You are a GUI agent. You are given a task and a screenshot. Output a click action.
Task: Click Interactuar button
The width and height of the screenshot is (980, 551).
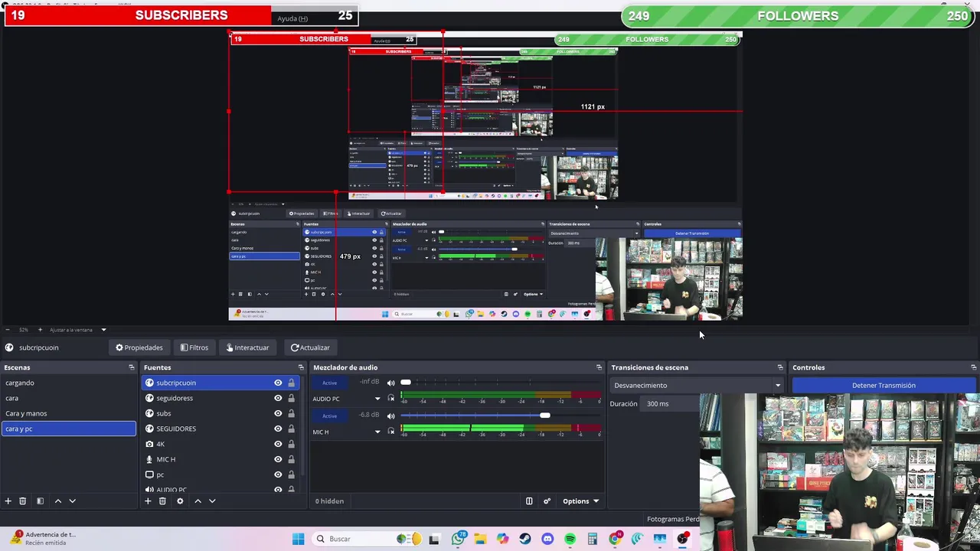(x=247, y=347)
